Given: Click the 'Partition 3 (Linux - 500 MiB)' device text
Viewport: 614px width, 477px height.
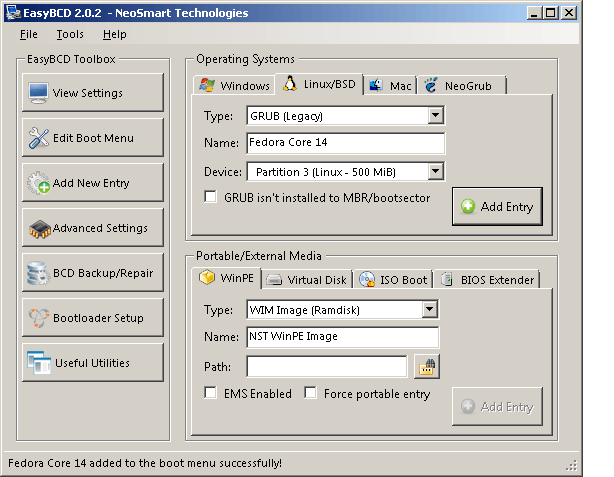Looking at the screenshot, I should click(x=326, y=172).
